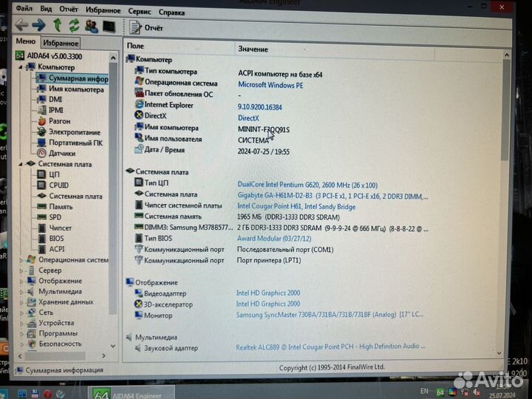Select DMI tree item
This screenshot has height=399, width=532.
point(50,100)
